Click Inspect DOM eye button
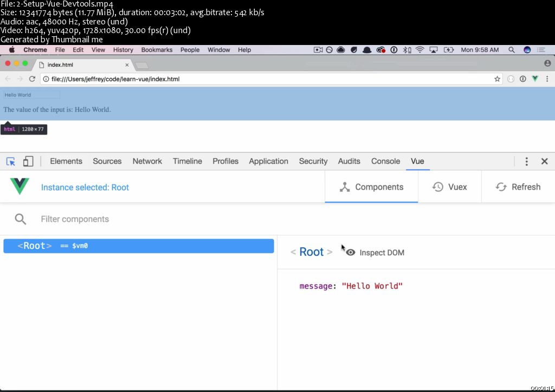Screen dimensions: 555x392 (x=375, y=253)
